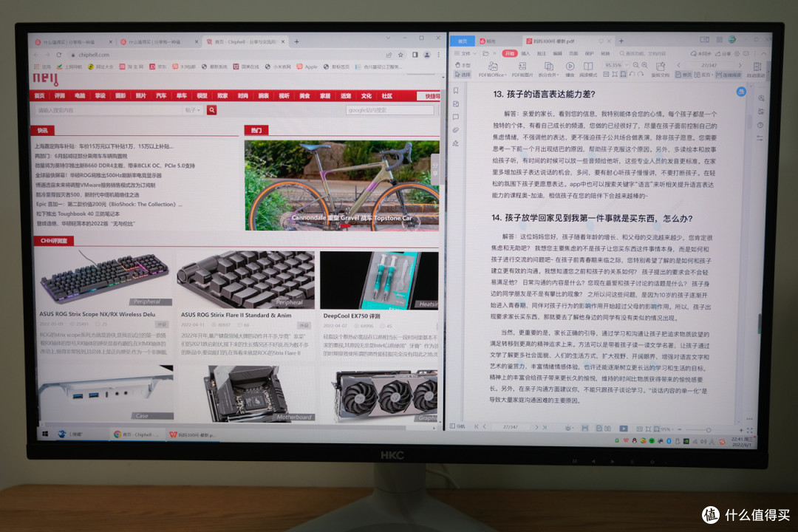The width and height of the screenshot is (798, 532).
Task: Click the 旋转文档 rotate document tool
Action: click(x=660, y=69)
